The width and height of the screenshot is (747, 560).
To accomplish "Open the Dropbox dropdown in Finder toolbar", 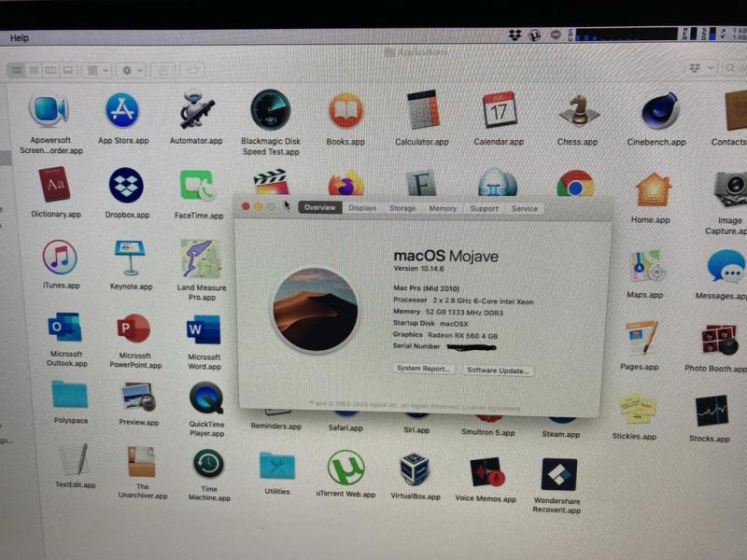I will (701, 68).
